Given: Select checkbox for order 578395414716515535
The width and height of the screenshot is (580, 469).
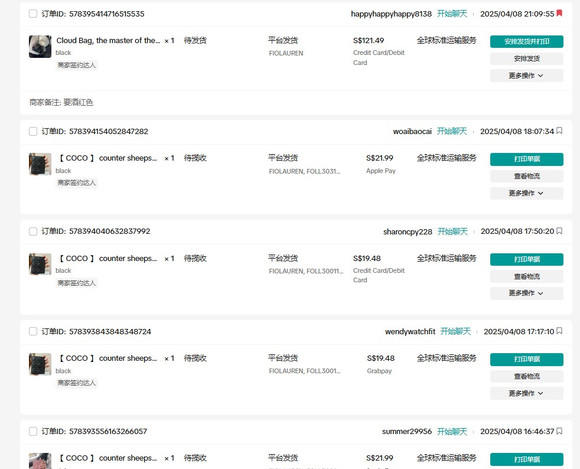Looking at the screenshot, I should tap(33, 14).
